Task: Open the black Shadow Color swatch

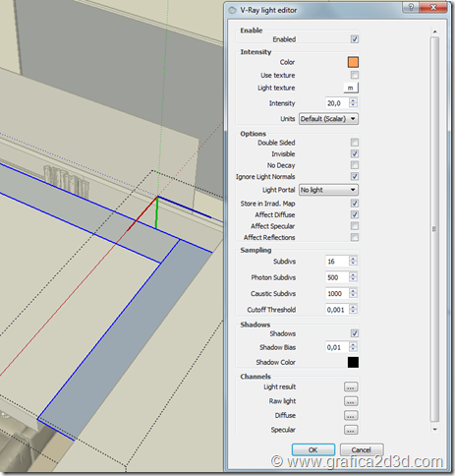Action: click(353, 362)
